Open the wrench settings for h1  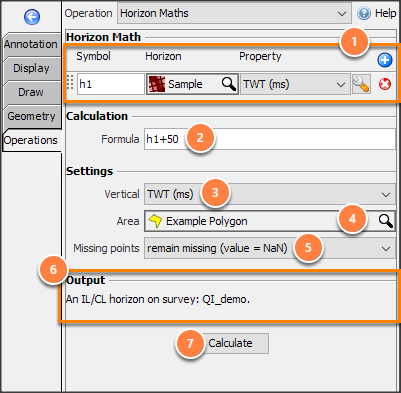(x=361, y=84)
